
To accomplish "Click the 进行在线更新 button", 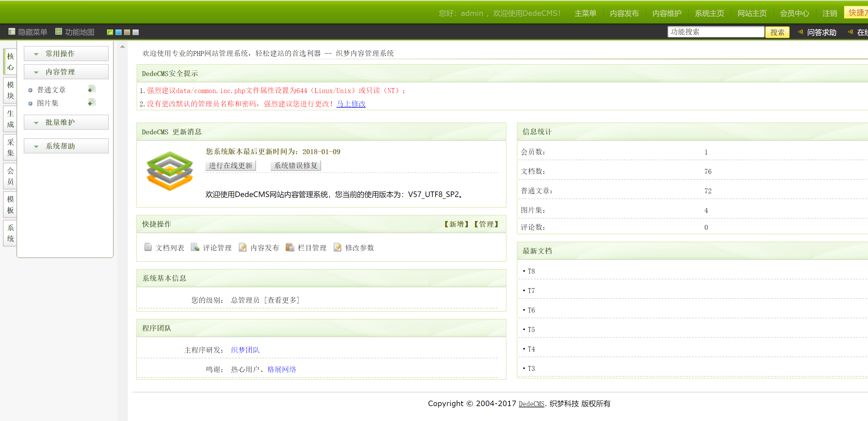I will pos(230,165).
